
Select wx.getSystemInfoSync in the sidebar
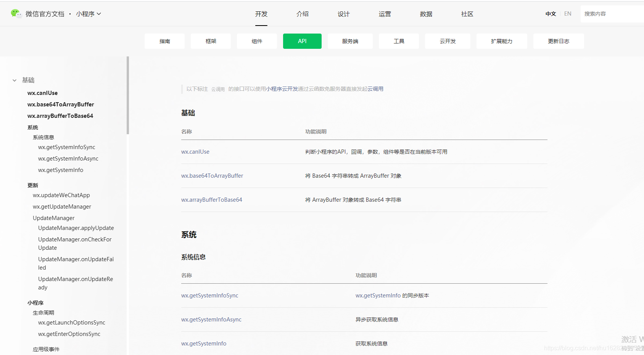[x=67, y=147]
